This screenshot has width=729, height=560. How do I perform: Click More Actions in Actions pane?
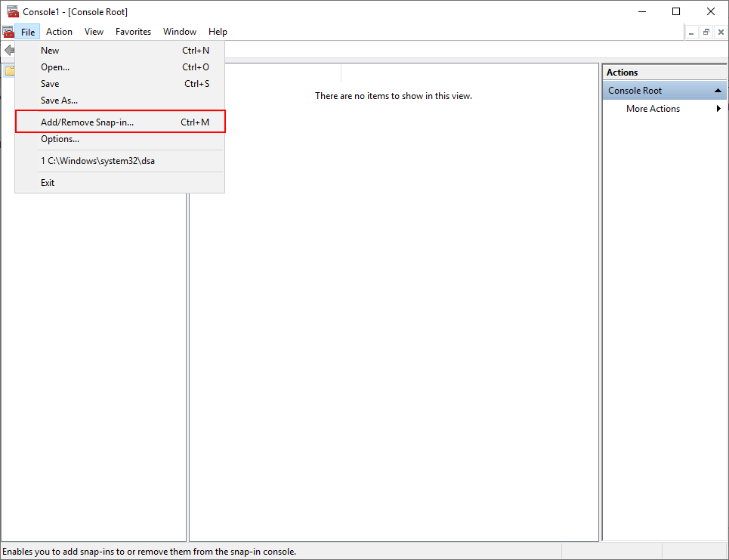tap(653, 108)
